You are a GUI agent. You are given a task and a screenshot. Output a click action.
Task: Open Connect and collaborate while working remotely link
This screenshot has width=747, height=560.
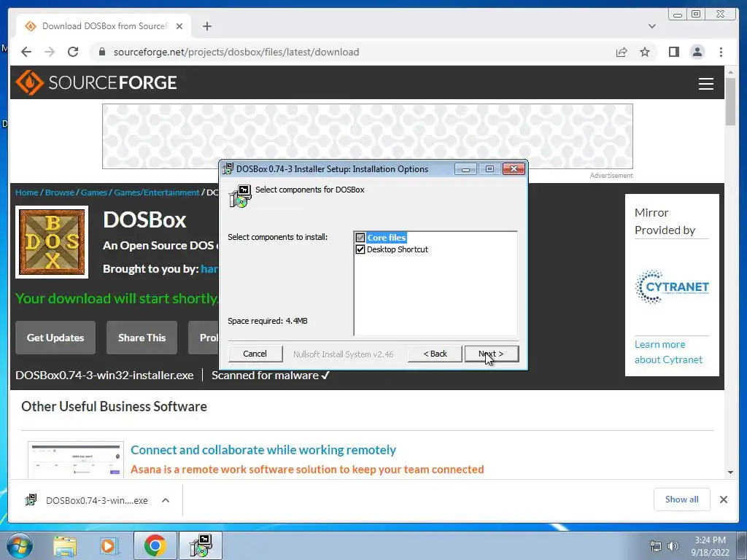pos(263,450)
